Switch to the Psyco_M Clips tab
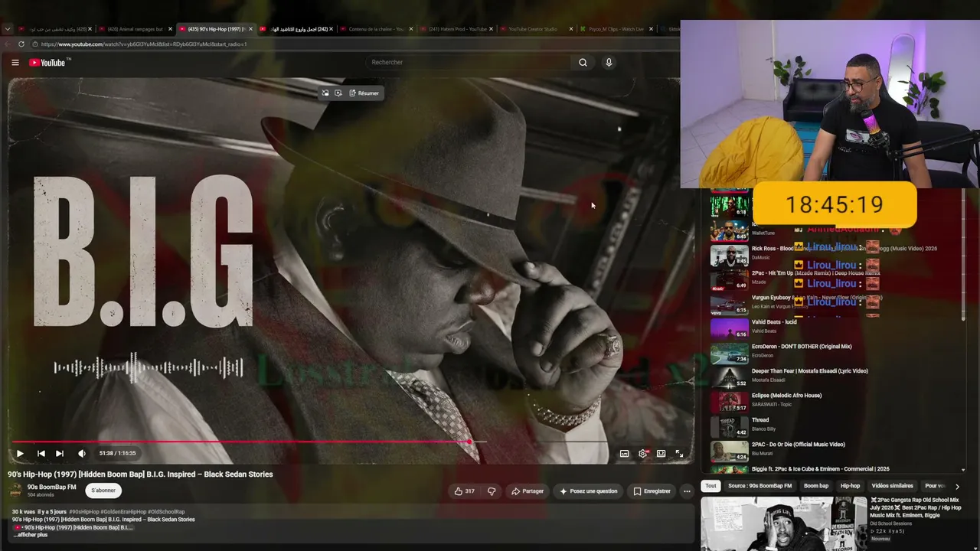The image size is (980, 551). (x=616, y=29)
